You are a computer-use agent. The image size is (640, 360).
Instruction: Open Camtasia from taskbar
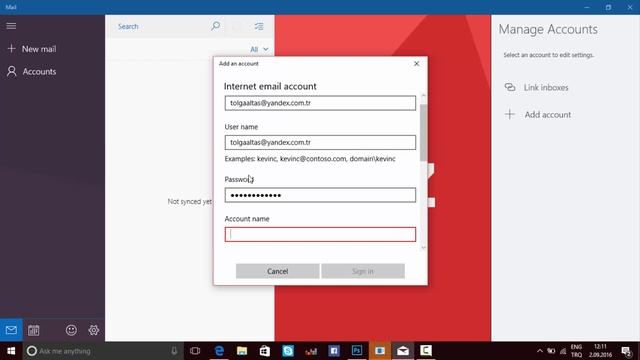point(426,351)
